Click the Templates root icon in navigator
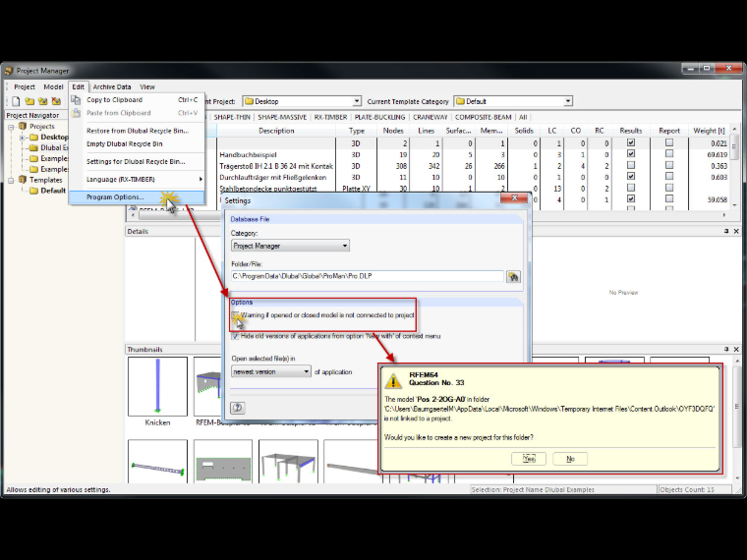Screen dimensions: 747x560 tap(23, 180)
